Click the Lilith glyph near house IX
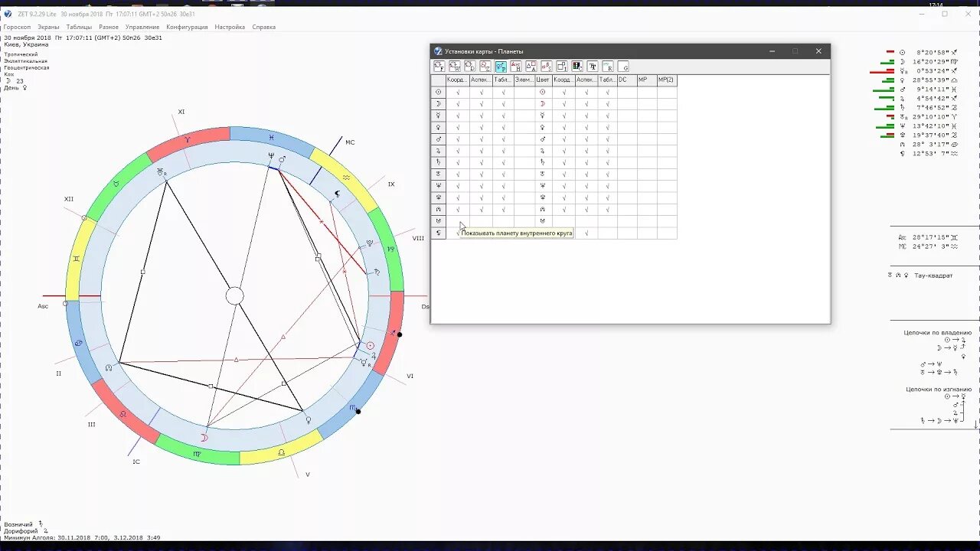Viewport: 980px width, 551px height. [337, 194]
